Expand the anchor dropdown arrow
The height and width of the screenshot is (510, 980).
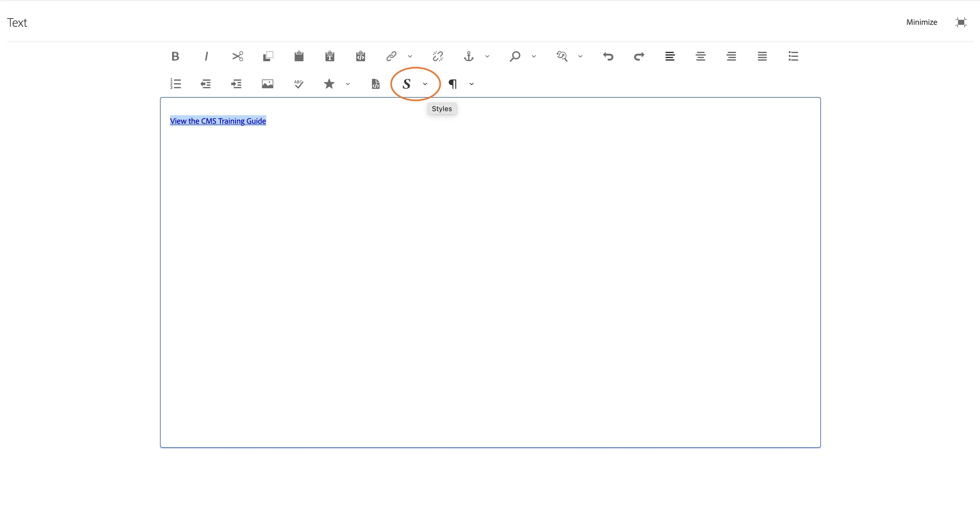tap(487, 56)
